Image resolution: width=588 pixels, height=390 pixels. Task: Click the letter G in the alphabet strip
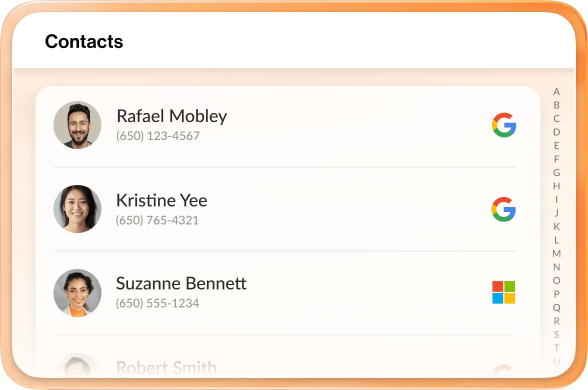[556, 172]
